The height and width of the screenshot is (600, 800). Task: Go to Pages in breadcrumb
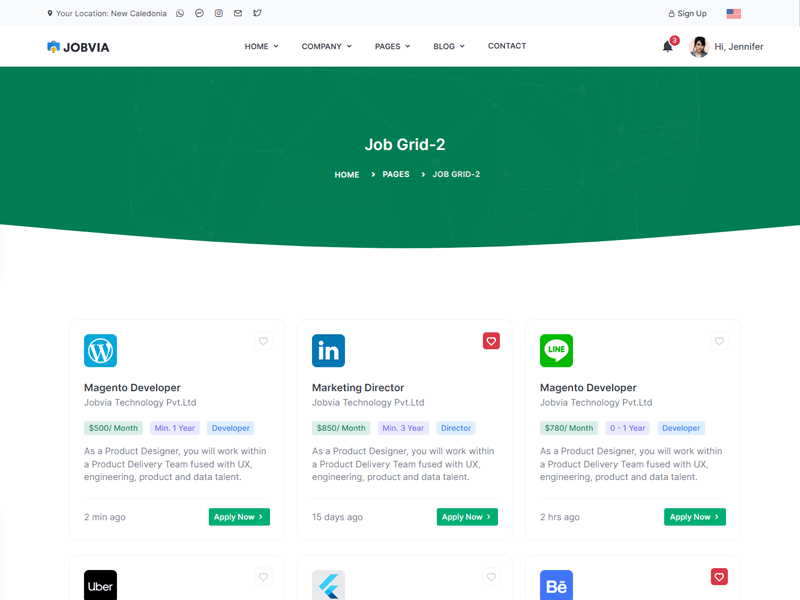coord(396,174)
